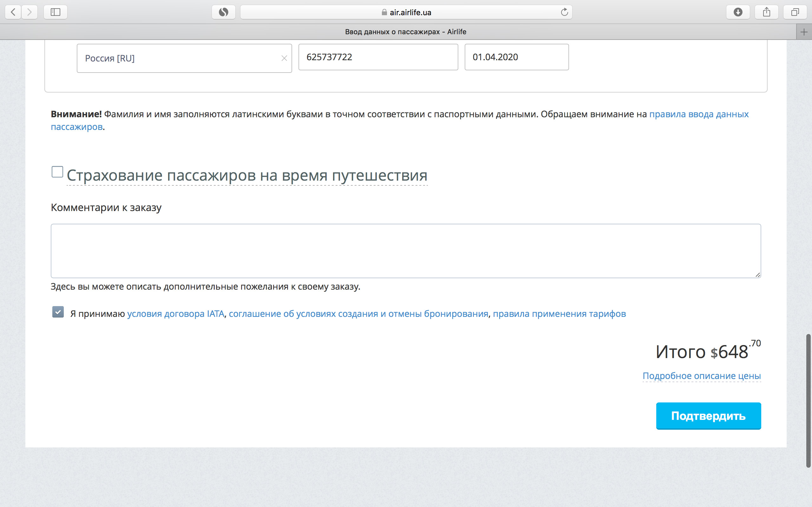Enable passenger travel insurance checkbox
Screen dimensions: 812x507
(x=57, y=172)
